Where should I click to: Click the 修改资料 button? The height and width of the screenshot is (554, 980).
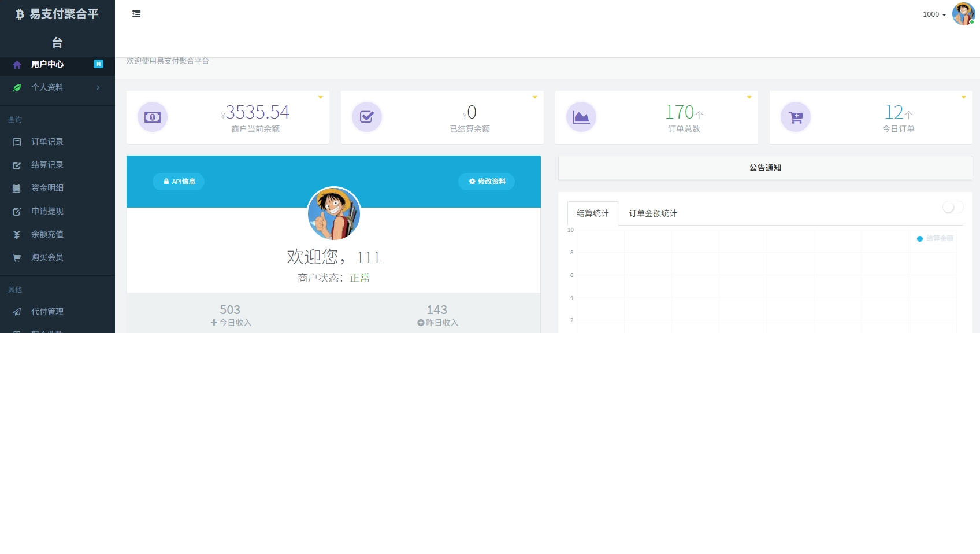(487, 182)
